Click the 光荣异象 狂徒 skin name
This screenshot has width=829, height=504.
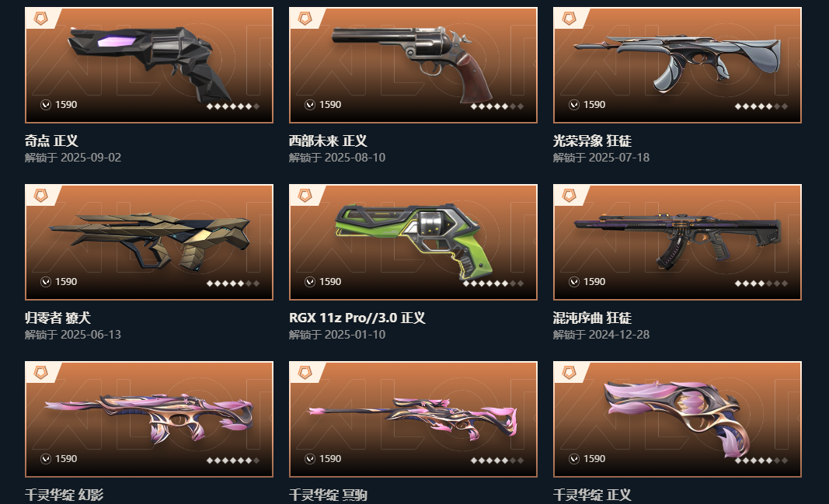tap(592, 141)
